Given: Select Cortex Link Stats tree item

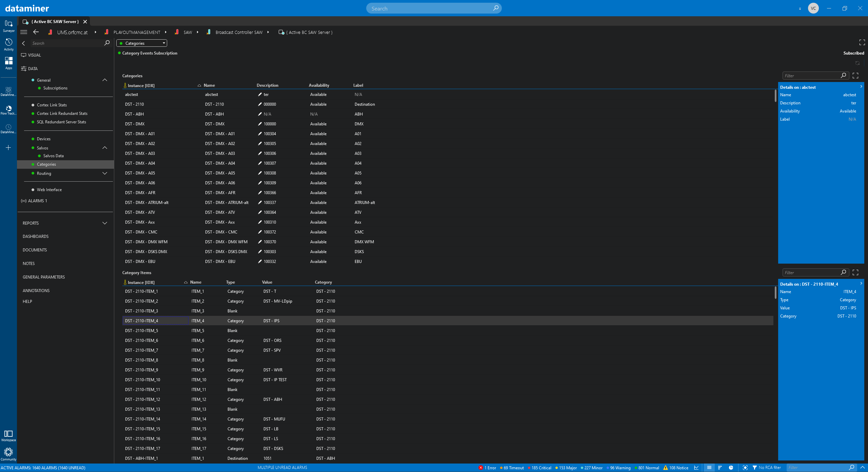Looking at the screenshot, I should (x=52, y=105).
